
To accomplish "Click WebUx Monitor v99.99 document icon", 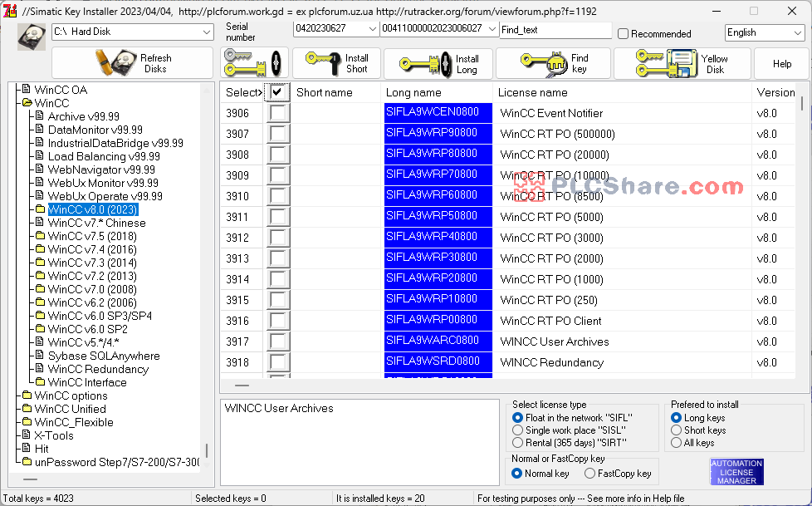I will click(x=40, y=182).
